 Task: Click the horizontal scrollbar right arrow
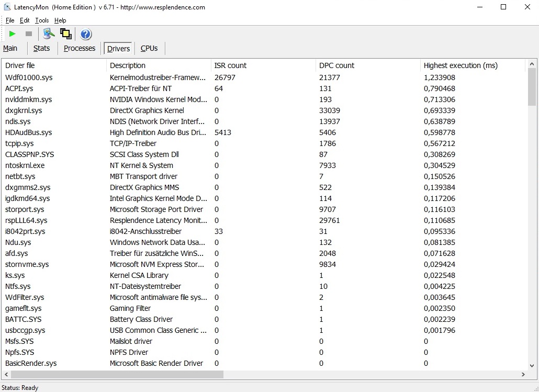(x=523, y=375)
